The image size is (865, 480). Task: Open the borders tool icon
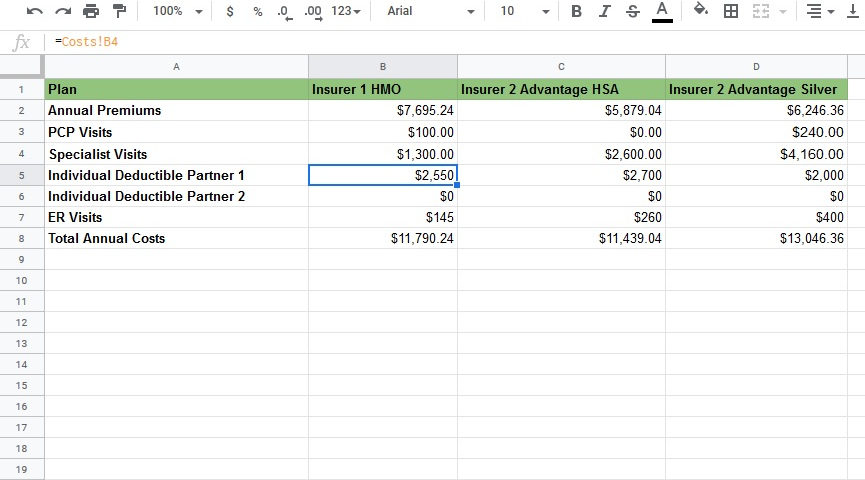(x=731, y=11)
